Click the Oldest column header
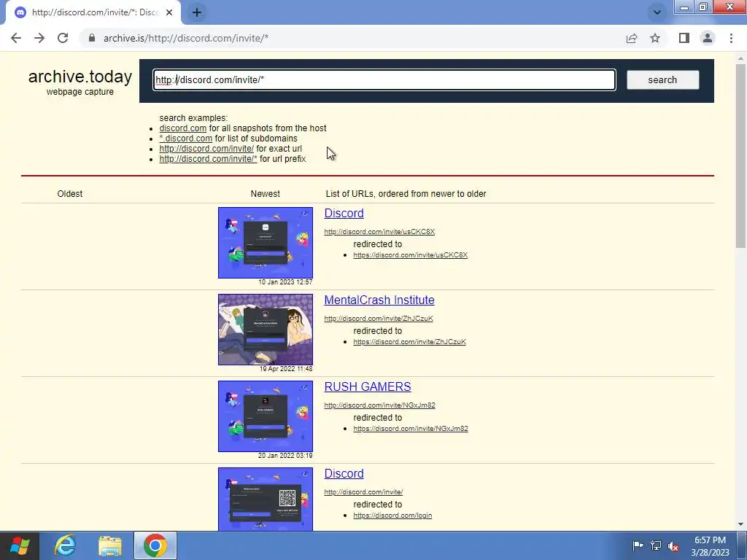The height and width of the screenshot is (560, 747). [70, 194]
